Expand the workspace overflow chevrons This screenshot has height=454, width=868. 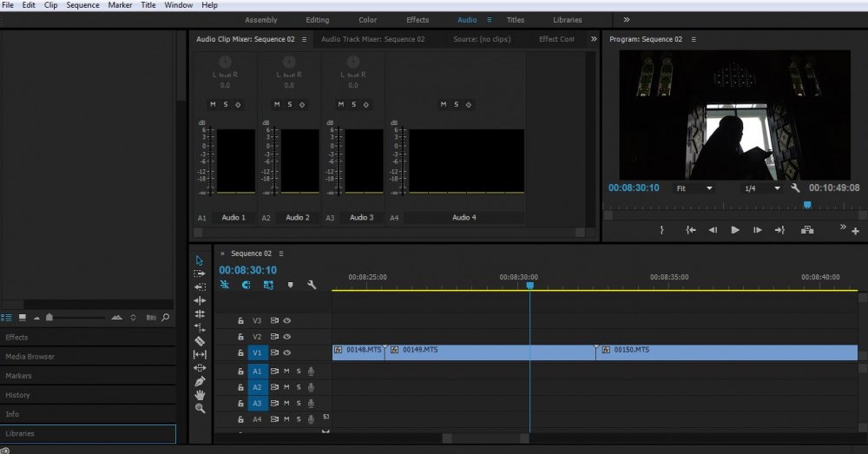(627, 19)
